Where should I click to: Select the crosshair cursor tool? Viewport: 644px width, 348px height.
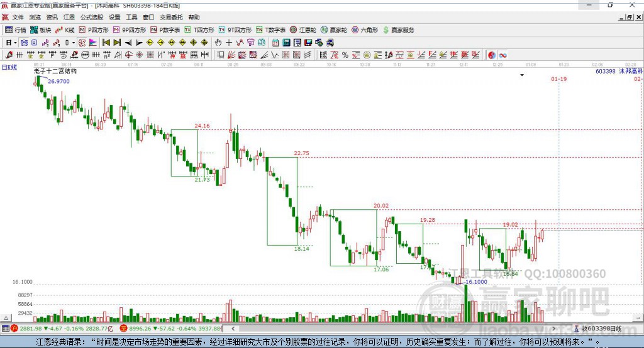(x=229, y=43)
